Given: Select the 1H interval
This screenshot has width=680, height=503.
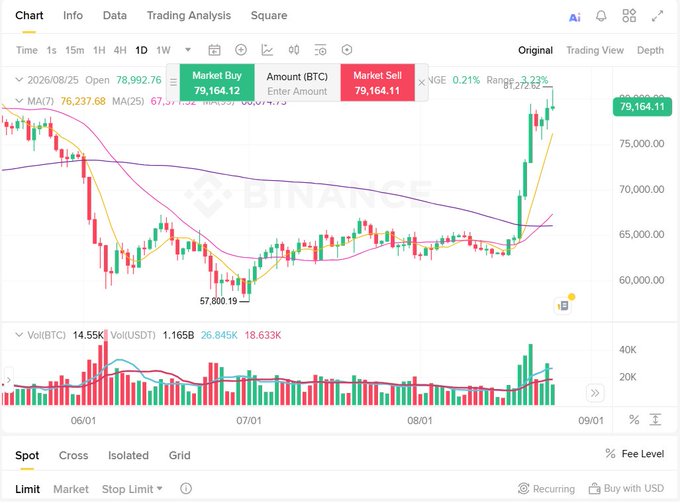Looking at the screenshot, I should 99,50.
